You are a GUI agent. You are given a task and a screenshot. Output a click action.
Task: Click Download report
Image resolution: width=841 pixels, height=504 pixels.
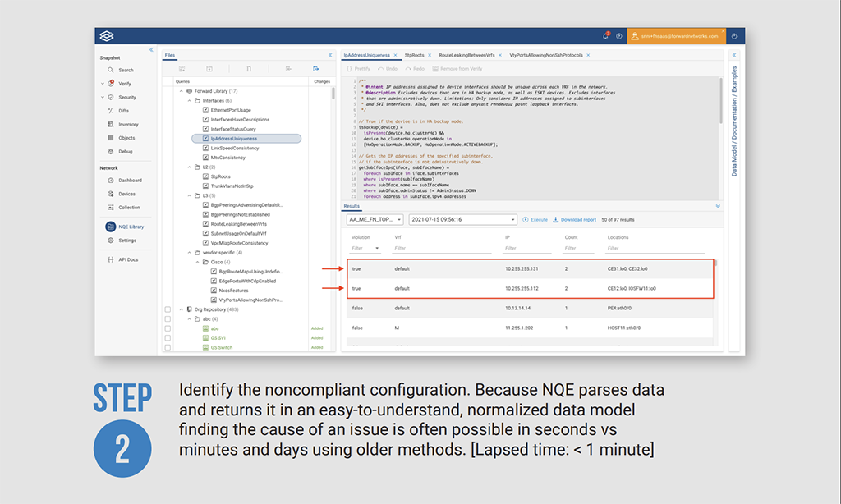[x=574, y=220]
